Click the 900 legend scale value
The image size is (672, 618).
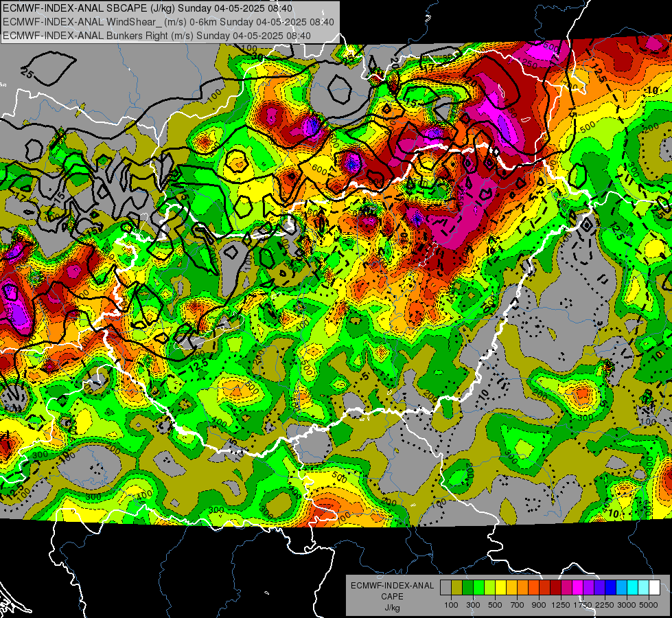(x=539, y=605)
